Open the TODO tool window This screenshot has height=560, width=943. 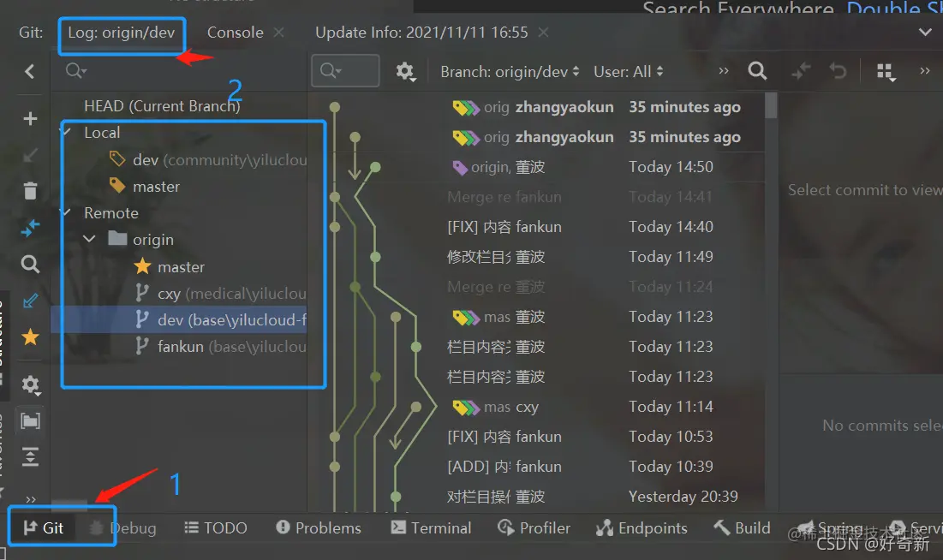coord(215,528)
